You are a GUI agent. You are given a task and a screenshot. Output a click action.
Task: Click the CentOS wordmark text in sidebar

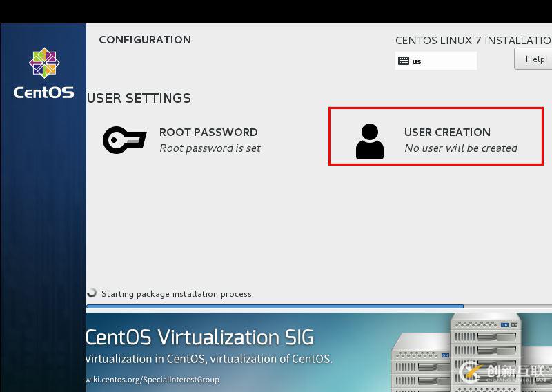click(x=44, y=92)
